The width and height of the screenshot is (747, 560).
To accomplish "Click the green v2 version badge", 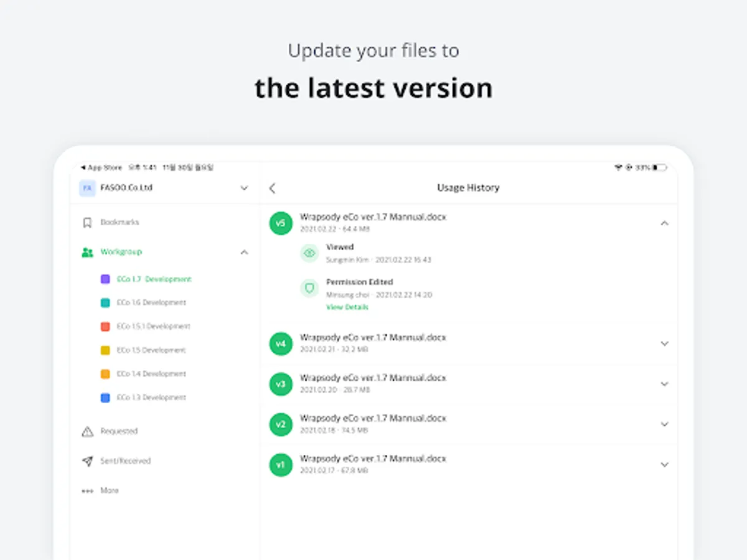I will [x=281, y=425].
